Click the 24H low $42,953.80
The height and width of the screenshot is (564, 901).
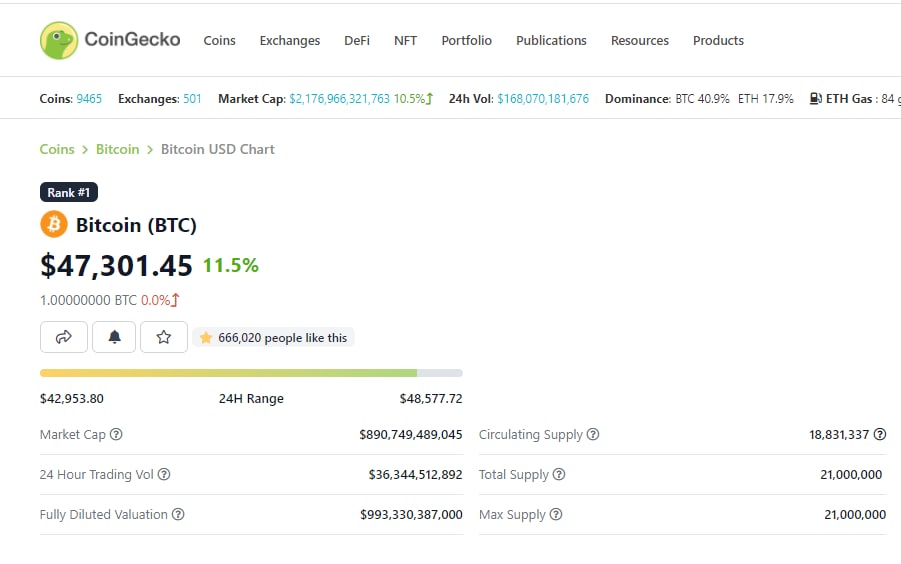pyautogui.click(x=72, y=399)
